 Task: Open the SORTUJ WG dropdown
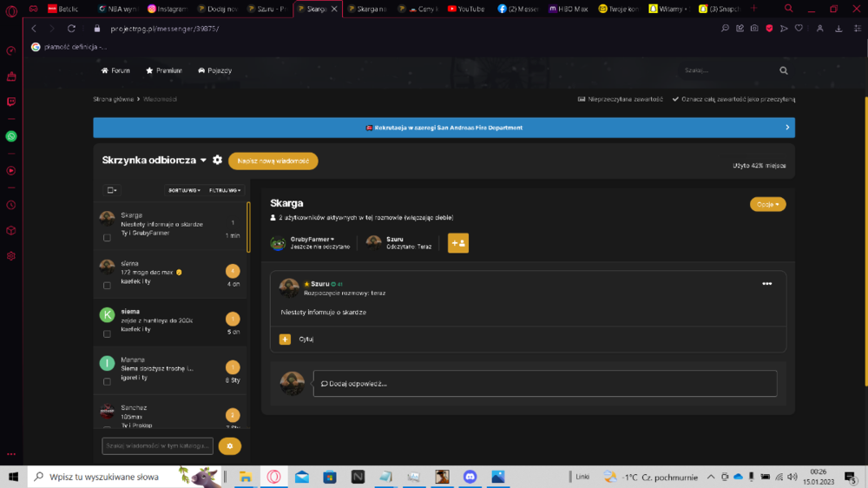(184, 190)
